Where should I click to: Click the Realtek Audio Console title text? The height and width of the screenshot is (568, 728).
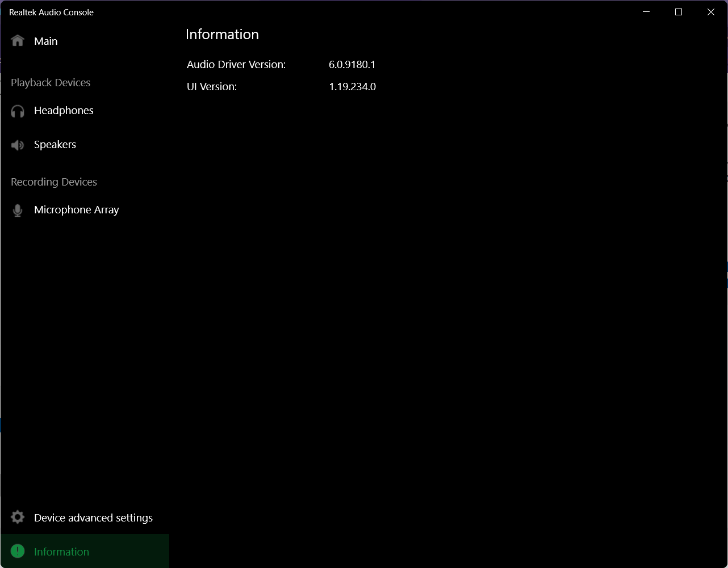(x=51, y=12)
